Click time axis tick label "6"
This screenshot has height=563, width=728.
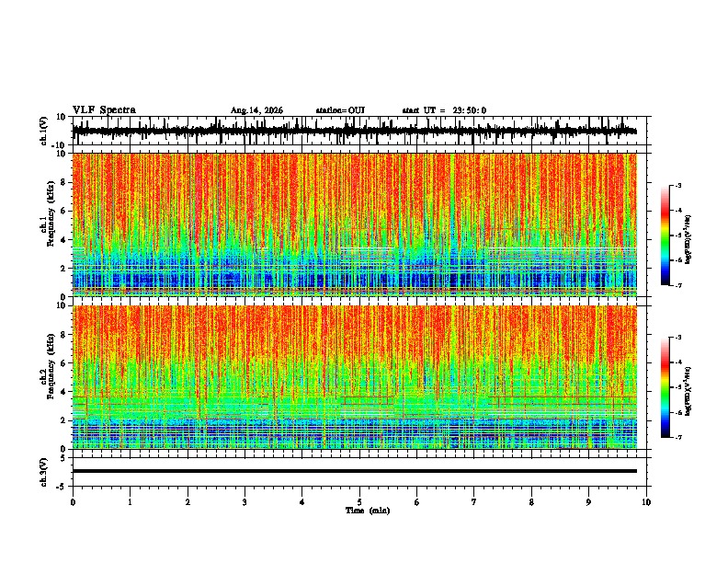click(x=417, y=502)
